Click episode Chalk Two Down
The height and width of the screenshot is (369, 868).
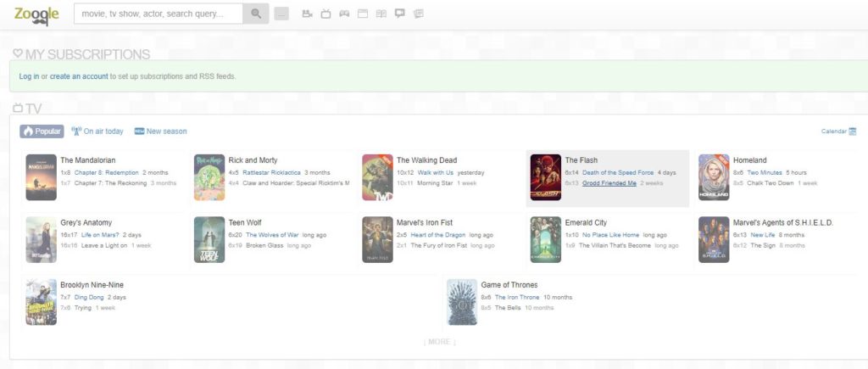771,183
